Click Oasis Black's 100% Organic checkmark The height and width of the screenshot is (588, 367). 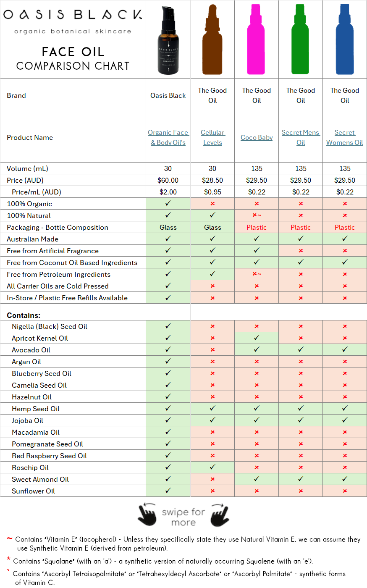pos(168,203)
